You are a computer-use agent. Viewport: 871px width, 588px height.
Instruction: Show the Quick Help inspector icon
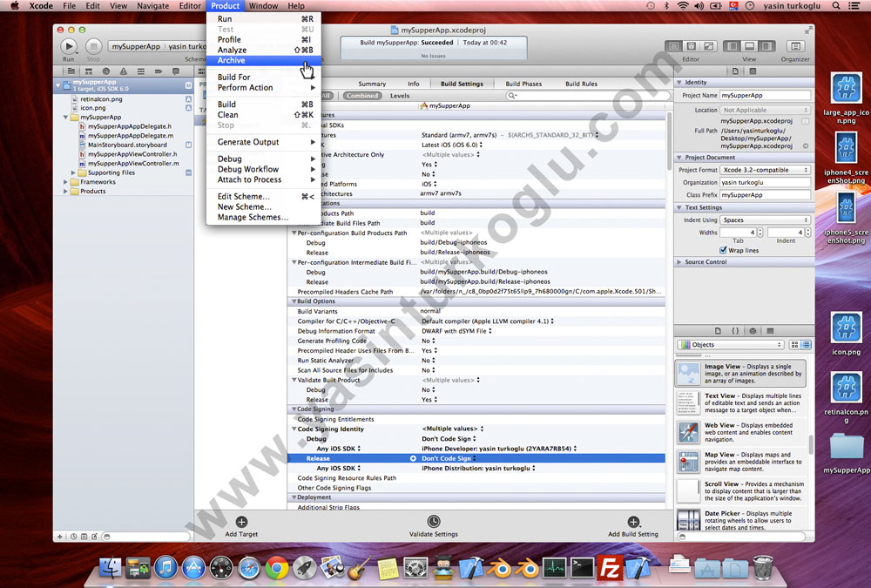pyautogui.click(x=753, y=71)
